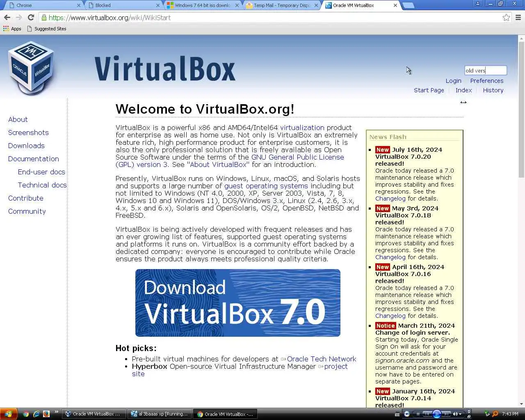Image resolution: width=525 pixels, height=420 pixels.
Task: Click the VirtualBox cube logo
Action: pyautogui.click(x=31, y=68)
